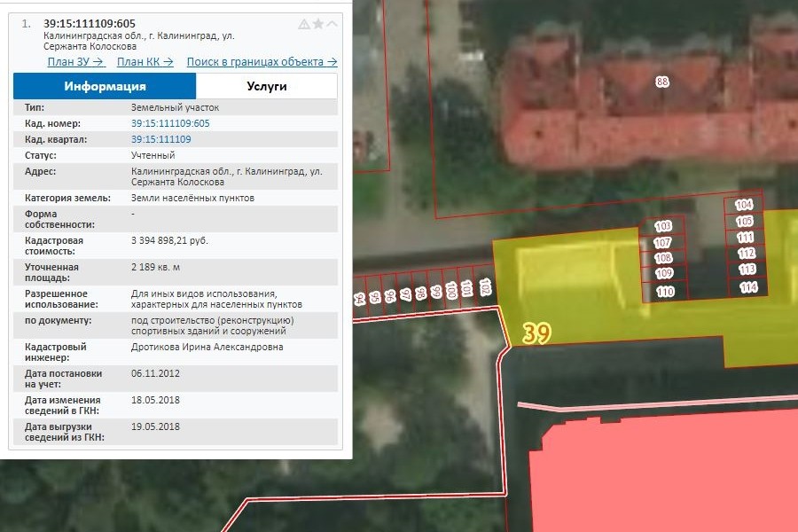Collapse the parcel info card with chevron

(x=332, y=24)
